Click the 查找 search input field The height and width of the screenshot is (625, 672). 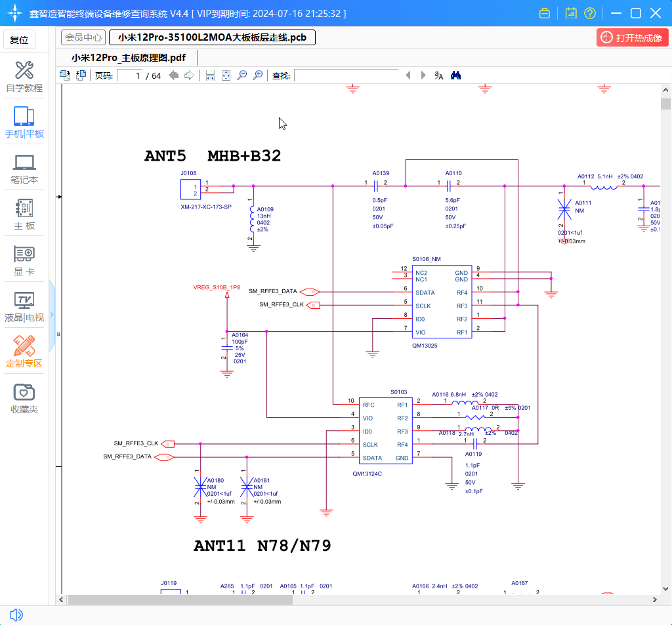click(346, 75)
